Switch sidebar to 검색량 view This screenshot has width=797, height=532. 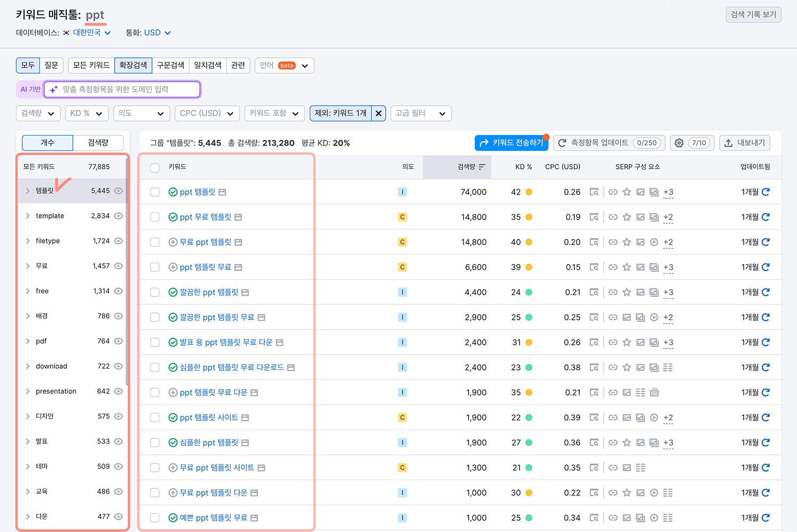coord(98,142)
